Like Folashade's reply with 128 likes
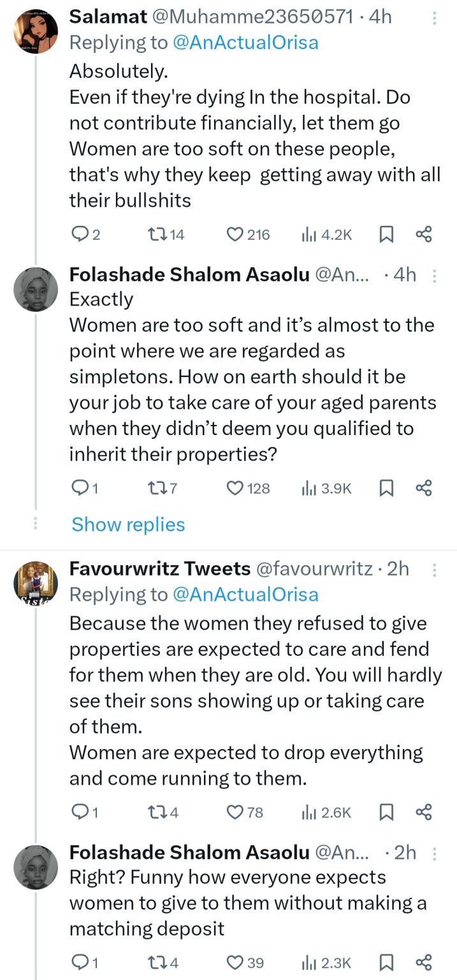The height and width of the screenshot is (980, 457). 236,489
